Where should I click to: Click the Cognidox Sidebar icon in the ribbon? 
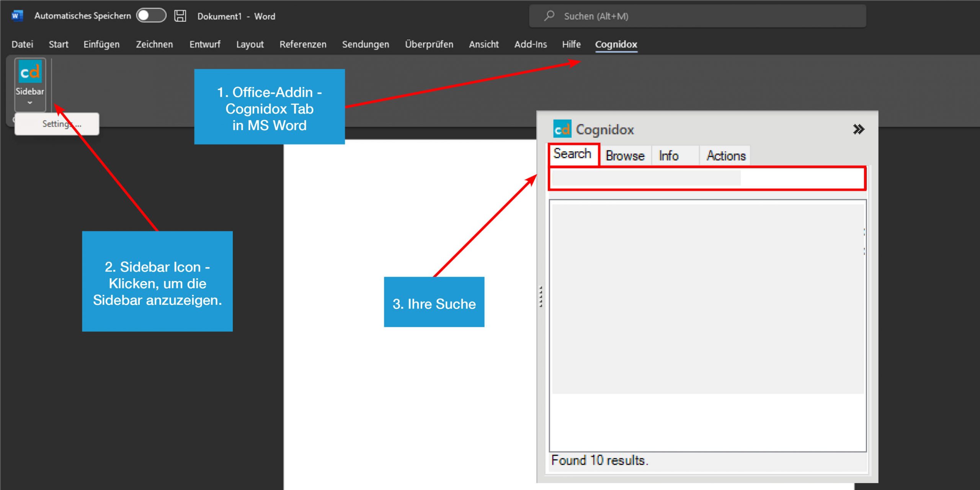click(x=30, y=72)
